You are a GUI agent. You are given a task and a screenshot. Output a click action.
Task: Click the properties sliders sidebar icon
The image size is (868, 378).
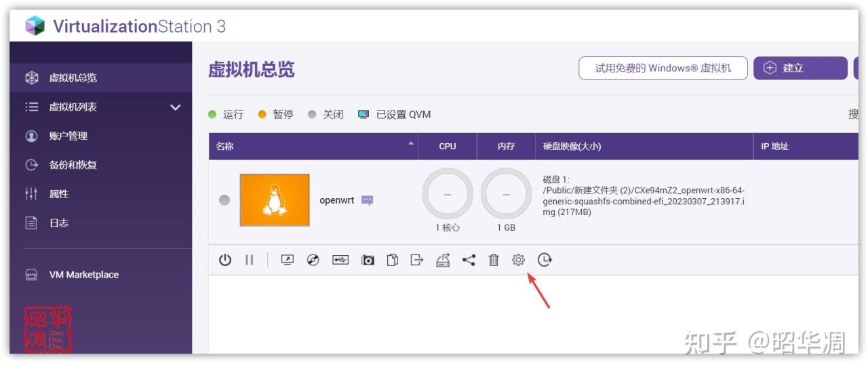[31, 194]
